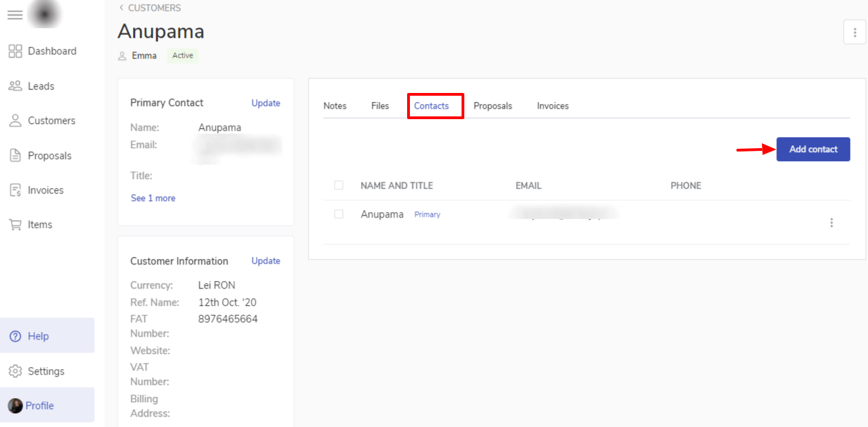
Task: Open Settings via the gear icon
Action: tap(15, 371)
